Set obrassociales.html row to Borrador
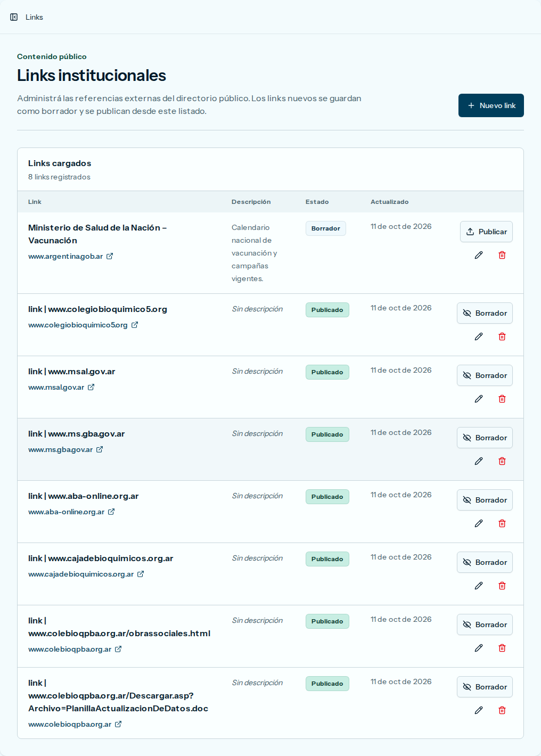The image size is (541, 756). pos(485,624)
